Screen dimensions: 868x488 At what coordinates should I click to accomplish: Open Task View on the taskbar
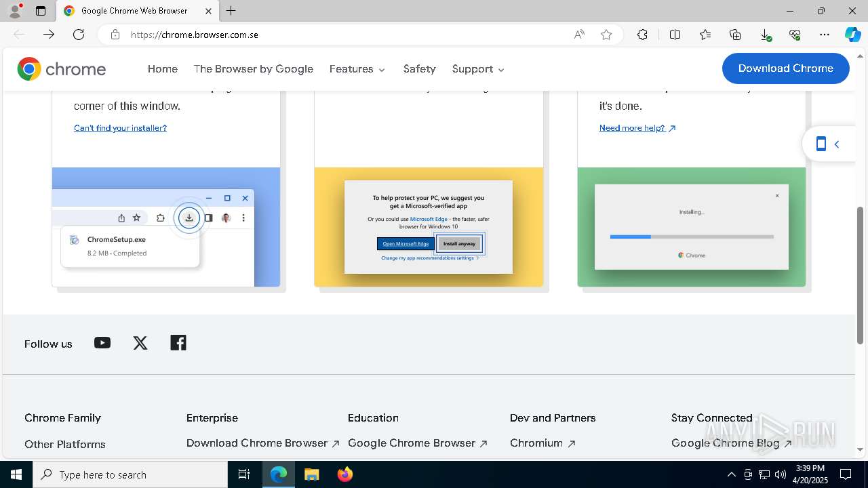[x=244, y=474]
